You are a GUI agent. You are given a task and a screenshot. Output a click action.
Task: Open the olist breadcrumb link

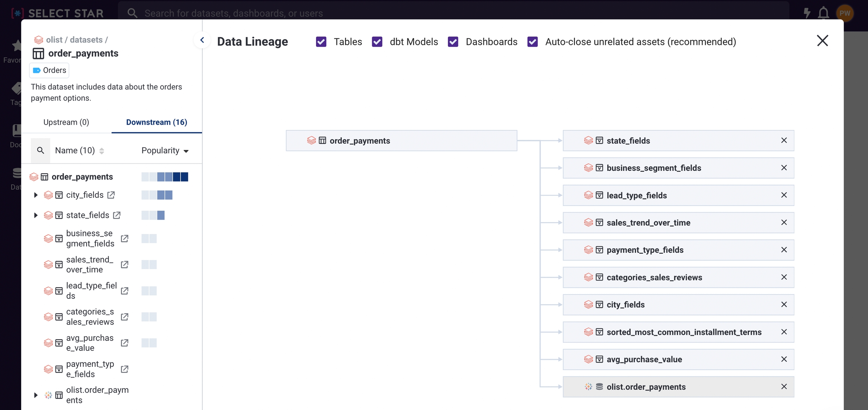click(x=54, y=40)
